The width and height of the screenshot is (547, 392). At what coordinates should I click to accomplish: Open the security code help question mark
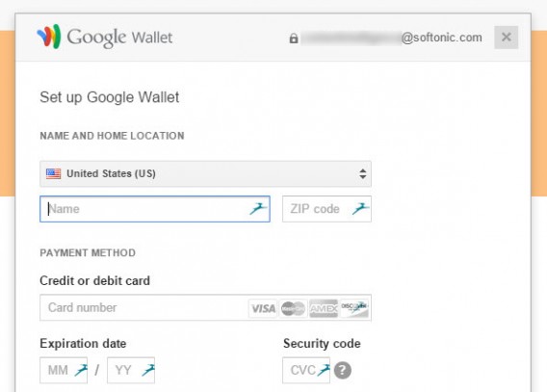pyautogui.click(x=343, y=370)
